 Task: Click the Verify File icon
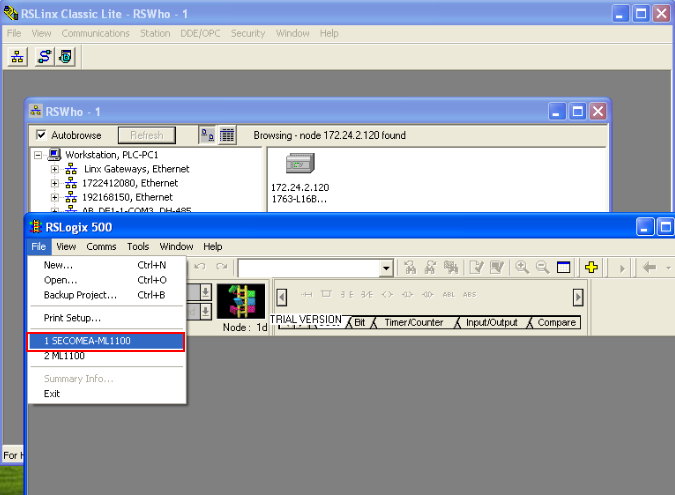click(477, 267)
